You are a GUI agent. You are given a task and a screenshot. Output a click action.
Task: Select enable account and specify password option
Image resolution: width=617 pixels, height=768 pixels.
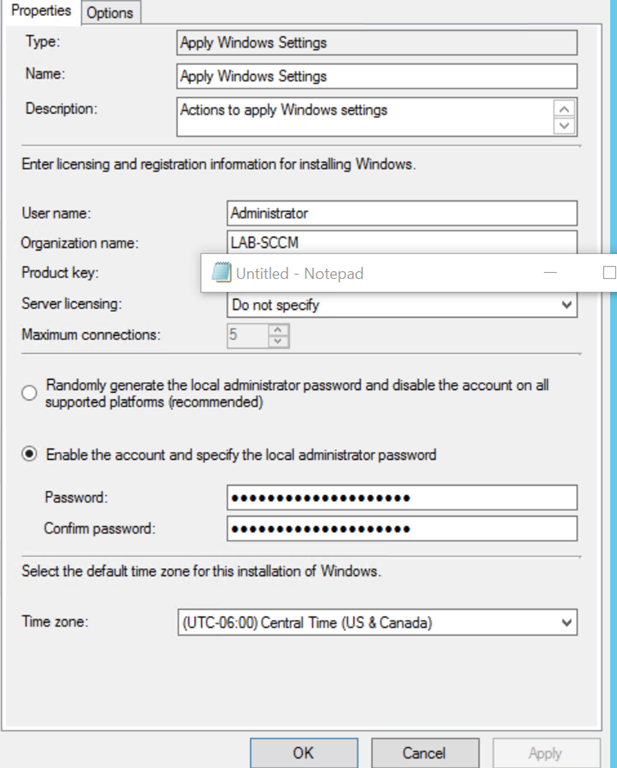click(29, 454)
